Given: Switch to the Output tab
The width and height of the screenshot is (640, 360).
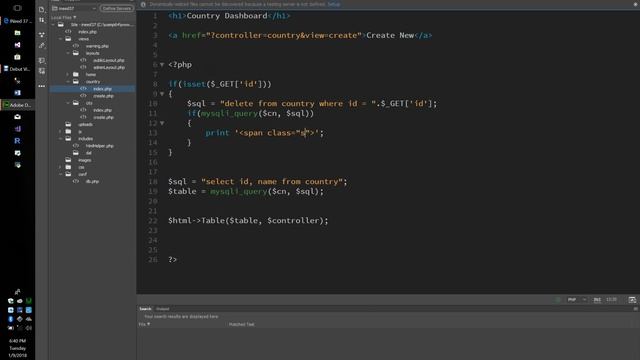Looking at the screenshot, I should click(x=162, y=309).
